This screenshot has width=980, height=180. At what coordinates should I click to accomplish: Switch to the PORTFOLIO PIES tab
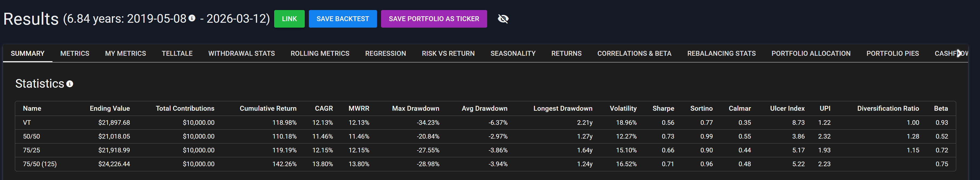point(892,53)
